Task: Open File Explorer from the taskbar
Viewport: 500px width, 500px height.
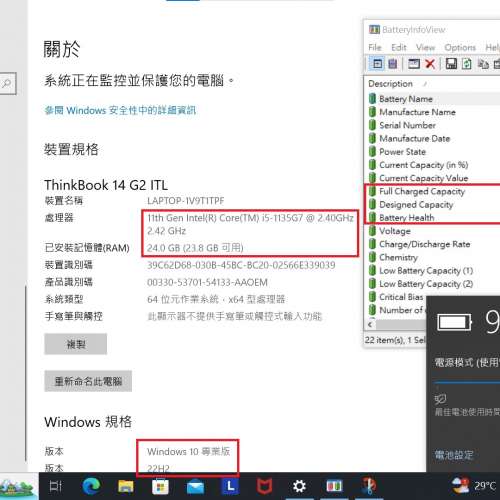Action: 126,486
